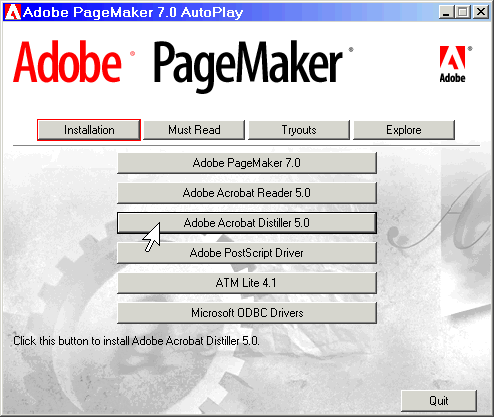Image resolution: width=494 pixels, height=417 pixels.
Task: Click the Adobe PageMaker 7.0 AutoPlay title text
Action: tap(133, 12)
